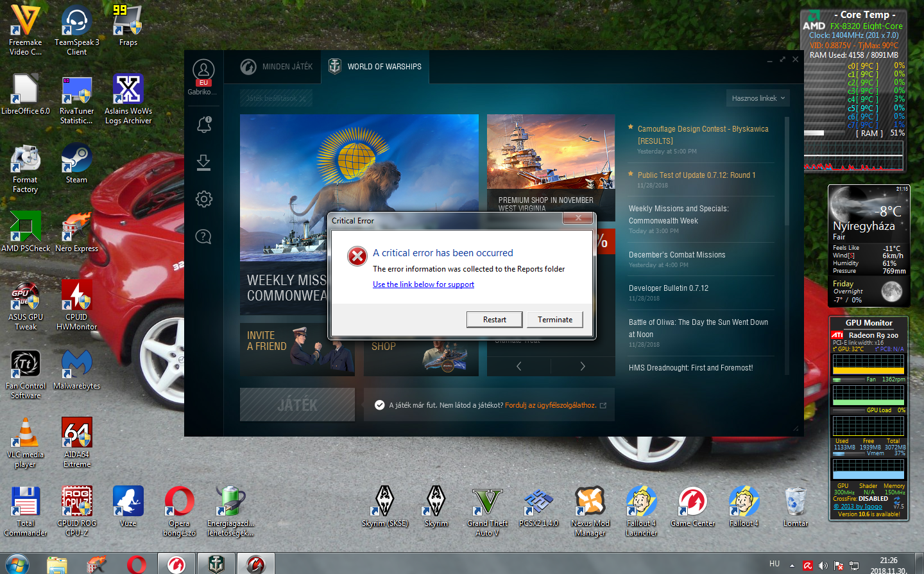Open the LibreOffice 6.0 desktop icon

tap(26, 94)
